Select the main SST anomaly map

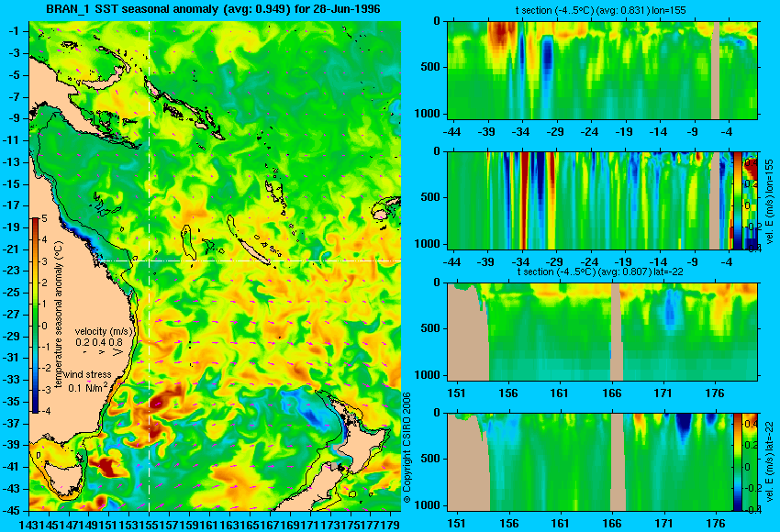point(215,266)
